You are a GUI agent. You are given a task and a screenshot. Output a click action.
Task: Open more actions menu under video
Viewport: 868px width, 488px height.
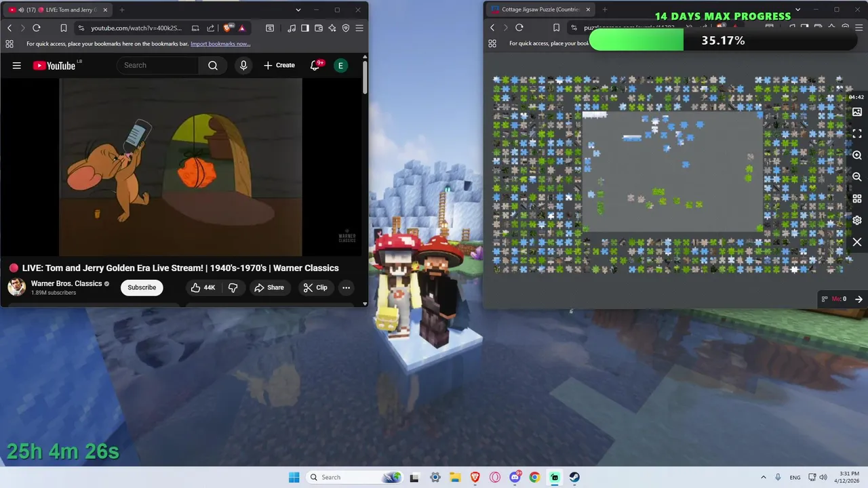(x=346, y=287)
